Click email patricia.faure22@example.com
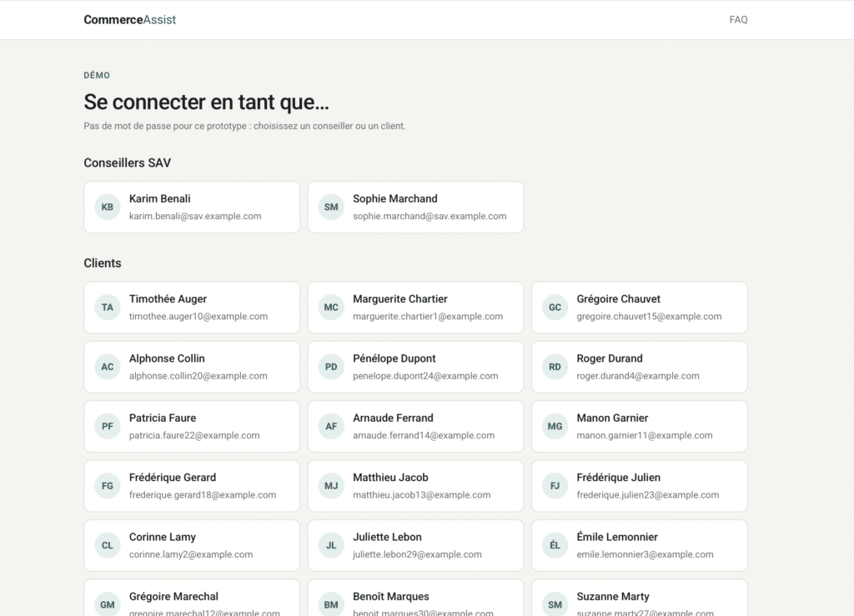This screenshot has height=616, width=854. coord(194,435)
